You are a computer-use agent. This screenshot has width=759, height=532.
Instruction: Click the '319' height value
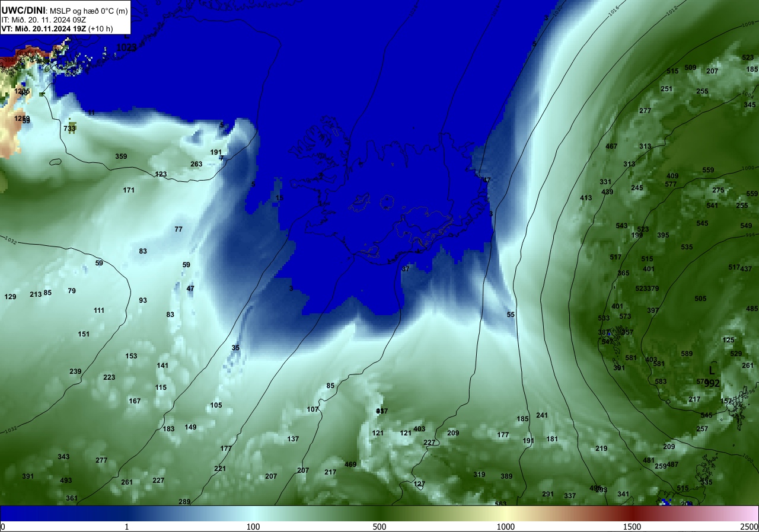click(479, 475)
